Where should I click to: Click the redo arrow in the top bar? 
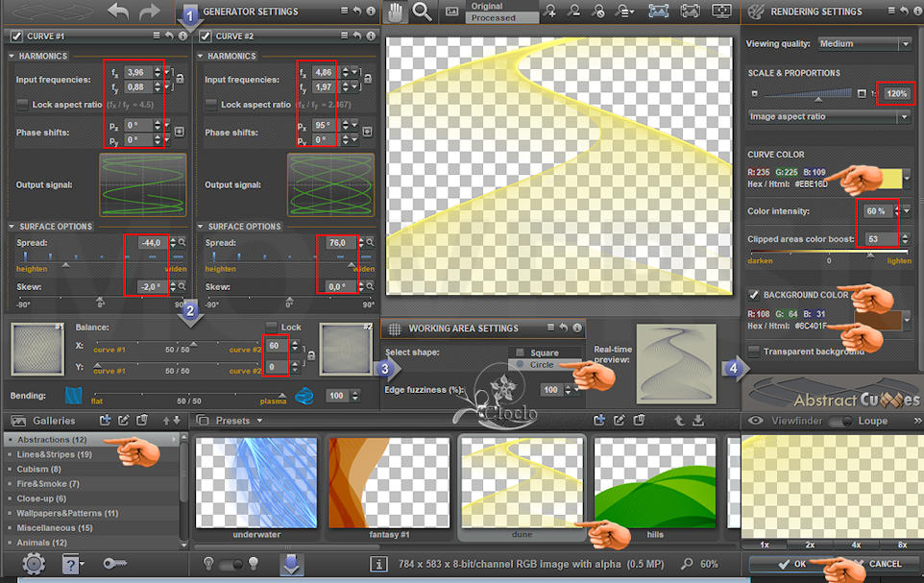150,12
